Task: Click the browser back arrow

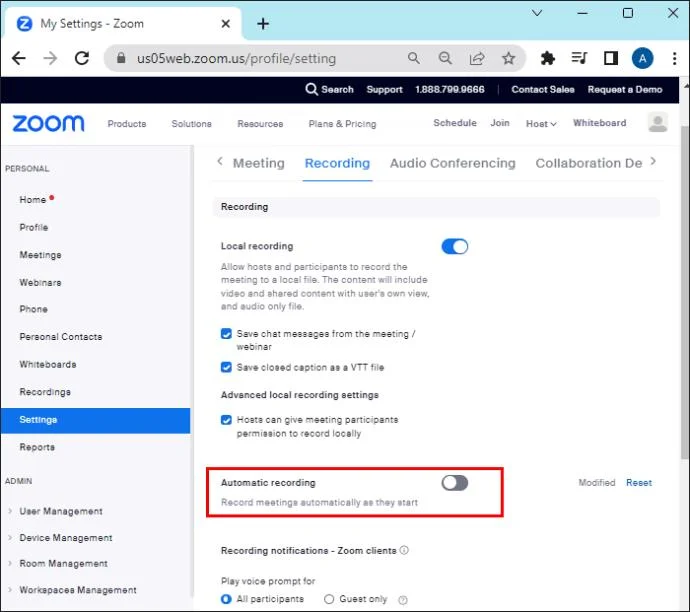Action: [x=19, y=58]
